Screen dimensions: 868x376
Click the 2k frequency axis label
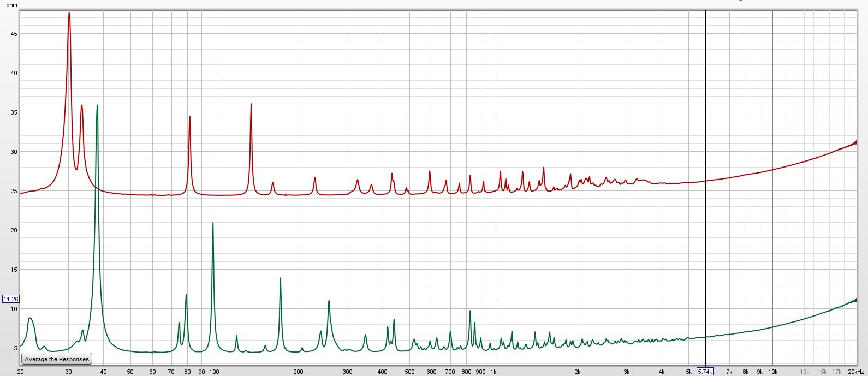click(577, 372)
